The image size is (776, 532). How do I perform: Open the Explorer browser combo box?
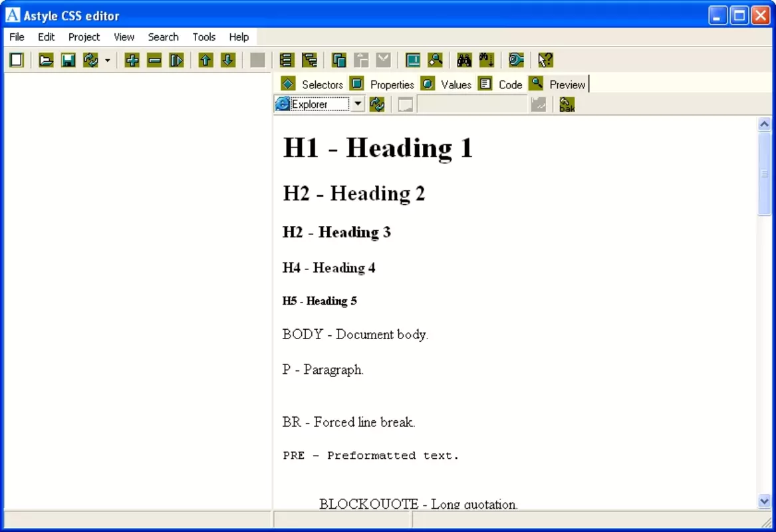click(319, 104)
